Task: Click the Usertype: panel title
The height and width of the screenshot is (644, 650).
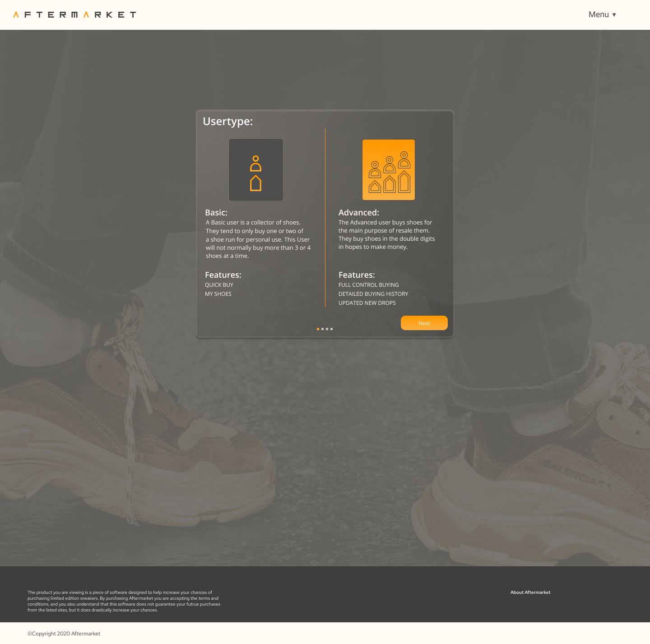Action: (x=228, y=121)
